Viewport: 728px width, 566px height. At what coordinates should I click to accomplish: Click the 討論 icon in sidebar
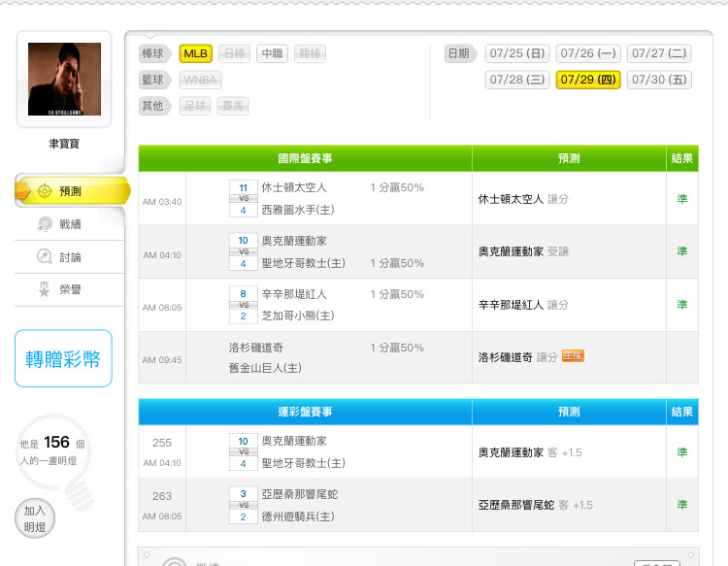click(45, 256)
